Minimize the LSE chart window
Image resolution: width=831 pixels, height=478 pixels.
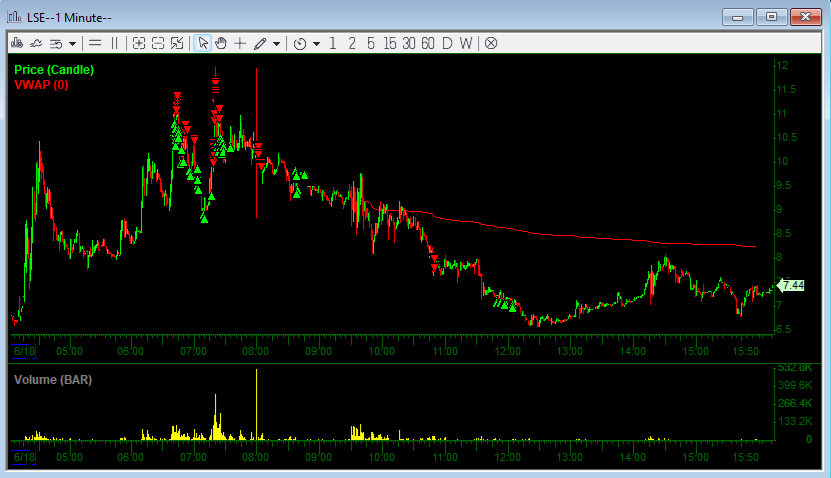coord(738,17)
